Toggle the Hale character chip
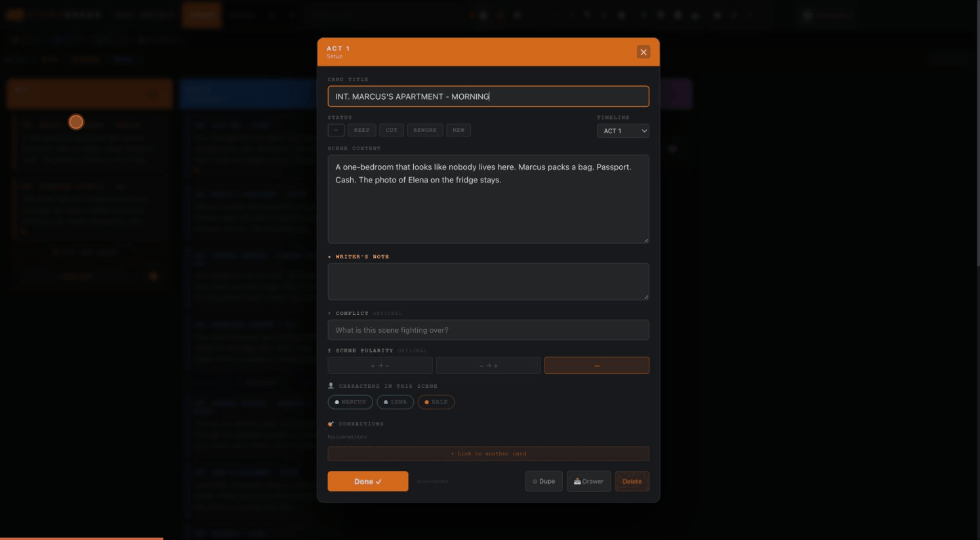Image resolution: width=980 pixels, height=540 pixels. point(436,402)
